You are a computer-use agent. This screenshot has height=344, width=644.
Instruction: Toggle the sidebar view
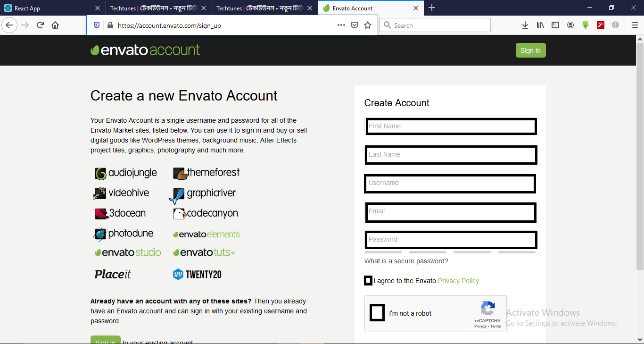pos(555,25)
